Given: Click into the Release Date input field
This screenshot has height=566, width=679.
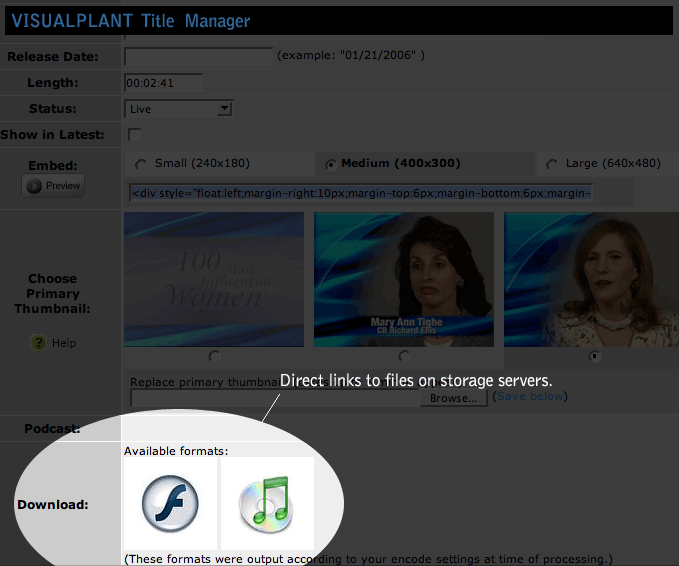Looking at the screenshot, I should pos(199,56).
